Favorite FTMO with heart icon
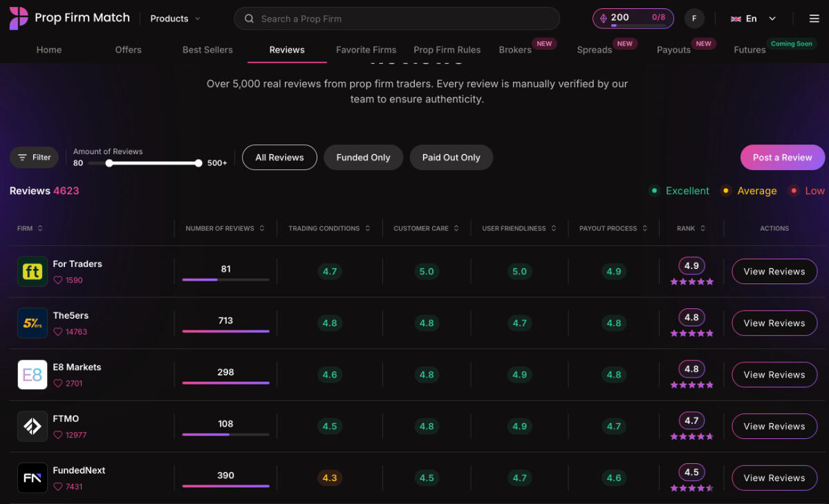This screenshot has width=829, height=504. click(58, 435)
